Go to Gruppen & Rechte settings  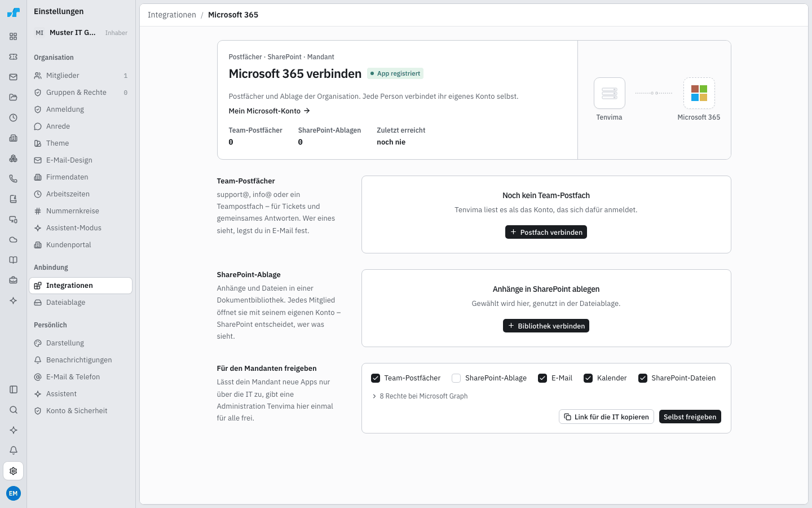(x=81, y=93)
